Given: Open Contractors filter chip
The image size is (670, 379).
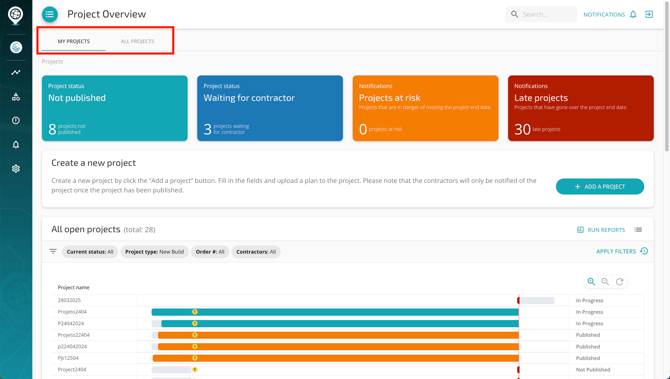Looking at the screenshot, I should point(256,252).
